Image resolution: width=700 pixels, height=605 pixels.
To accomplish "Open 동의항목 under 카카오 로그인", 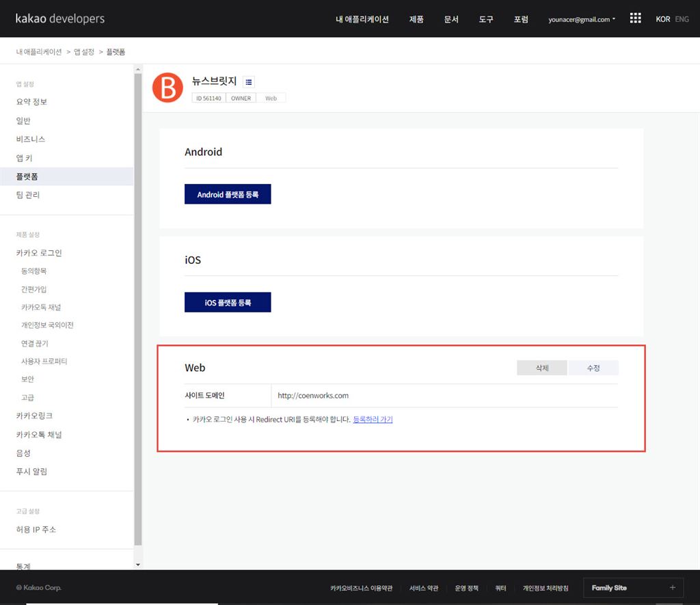I will click(34, 271).
